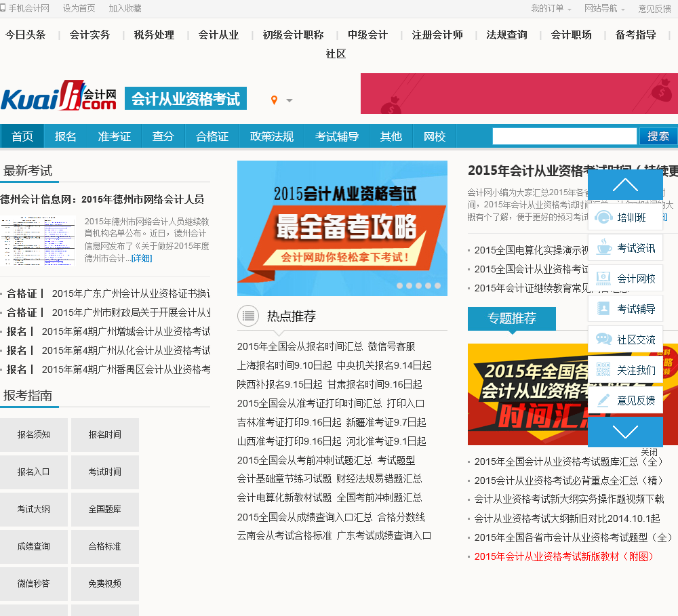Screen dimensions: 678x616
Task: Click the up chevron on floating sidebar
Action: pyautogui.click(x=625, y=184)
